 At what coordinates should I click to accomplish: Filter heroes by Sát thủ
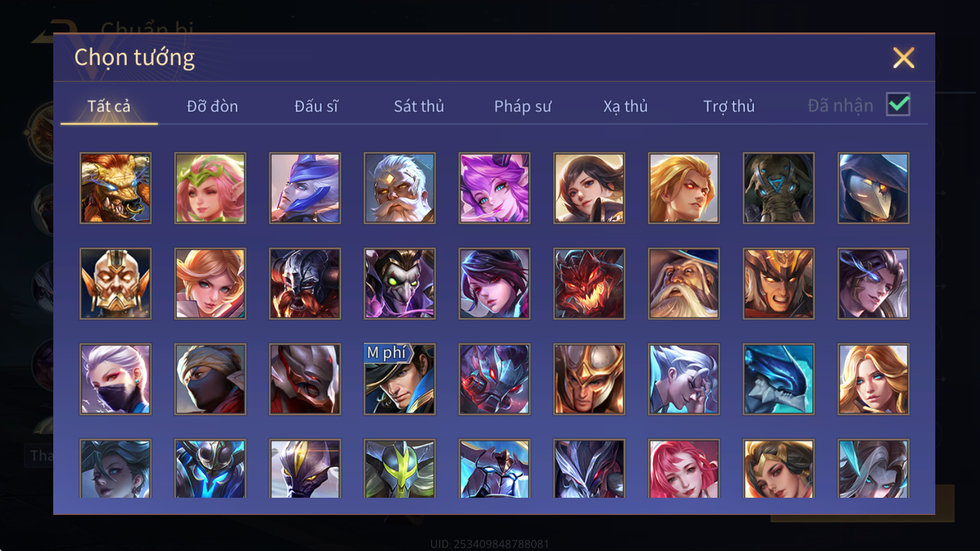(x=419, y=106)
